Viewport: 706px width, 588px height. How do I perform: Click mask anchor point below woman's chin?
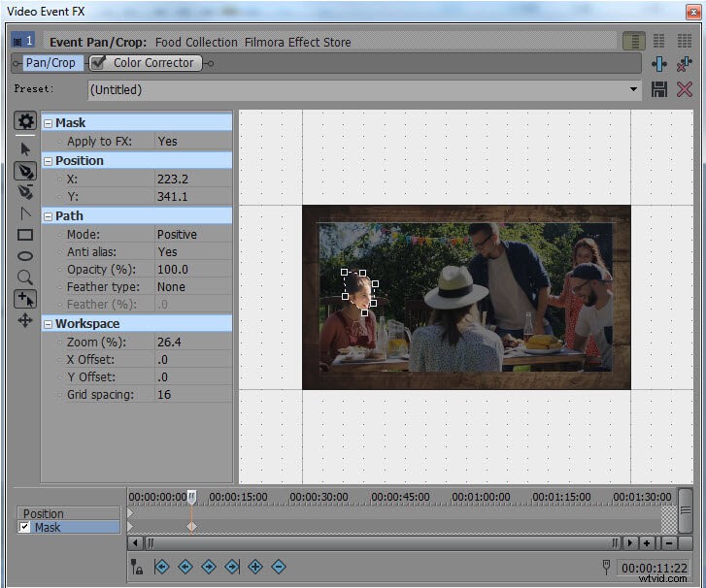click(364, 312)
